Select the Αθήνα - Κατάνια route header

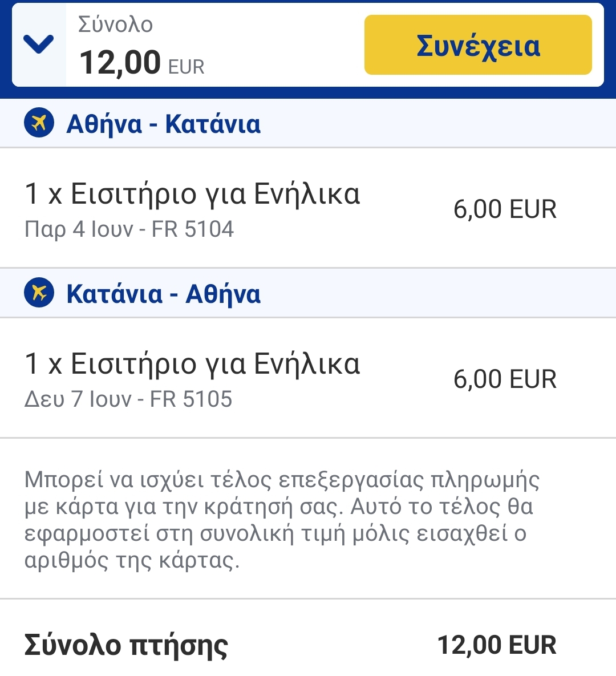tap(163, 124)
